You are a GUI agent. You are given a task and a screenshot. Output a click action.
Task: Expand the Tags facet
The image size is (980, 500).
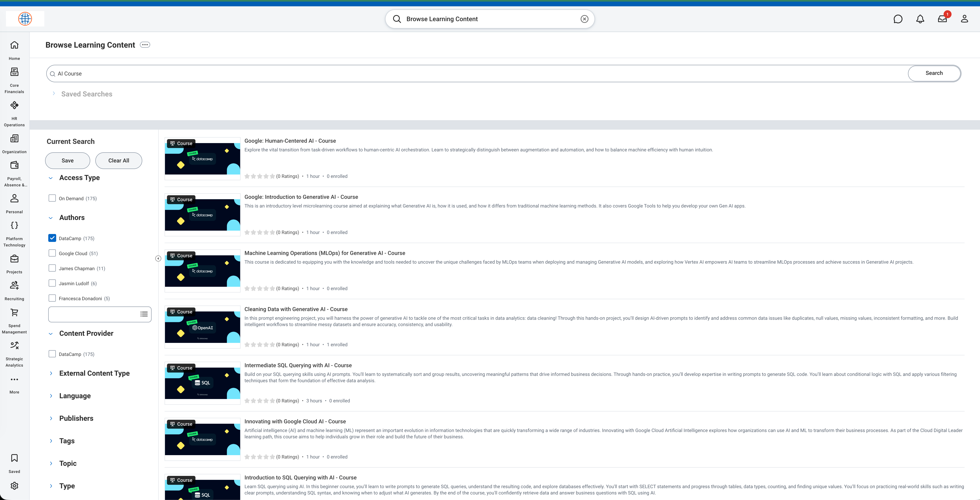pyautogui.click(x=51, y=441)
